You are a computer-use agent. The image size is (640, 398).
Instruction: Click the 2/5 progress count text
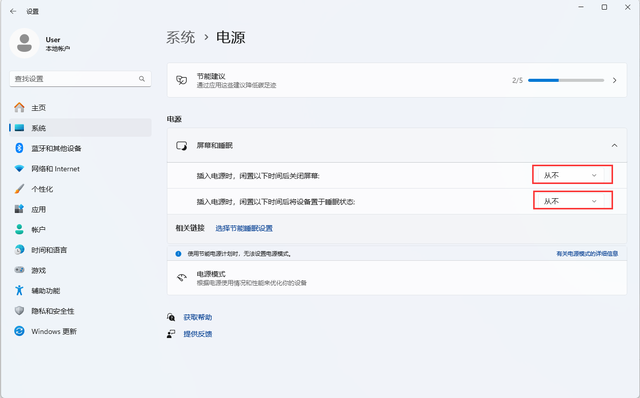coord(517,80)
